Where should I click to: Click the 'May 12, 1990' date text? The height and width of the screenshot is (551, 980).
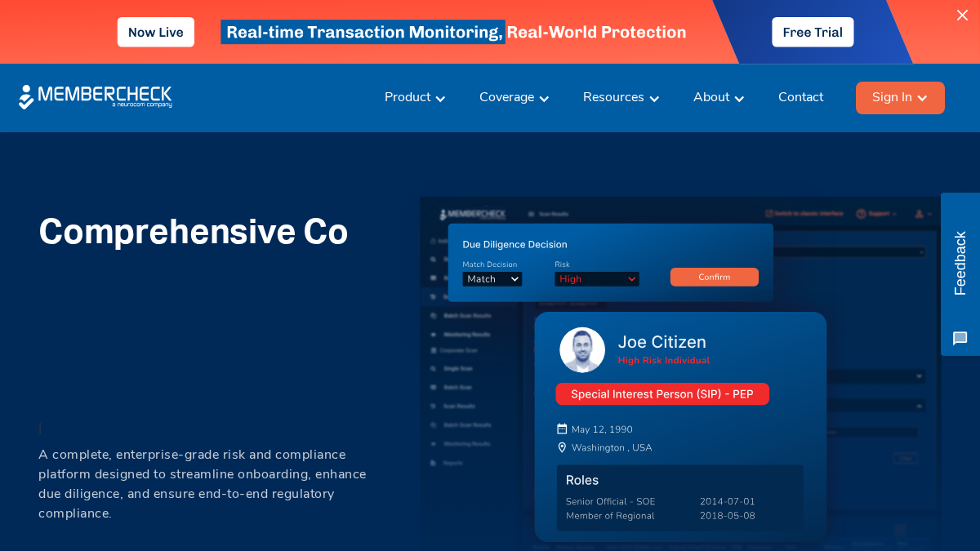coord(602,429)
